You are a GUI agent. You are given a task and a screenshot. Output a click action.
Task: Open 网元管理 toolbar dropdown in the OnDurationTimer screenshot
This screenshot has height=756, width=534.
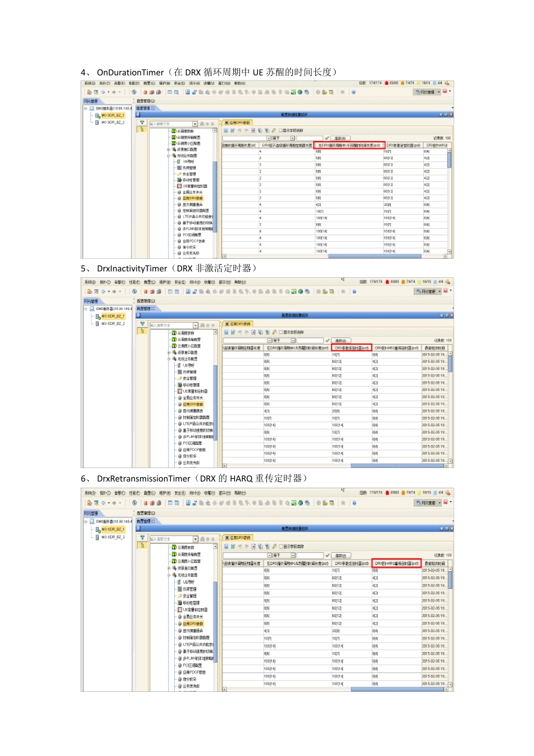(x=427, y=92)
